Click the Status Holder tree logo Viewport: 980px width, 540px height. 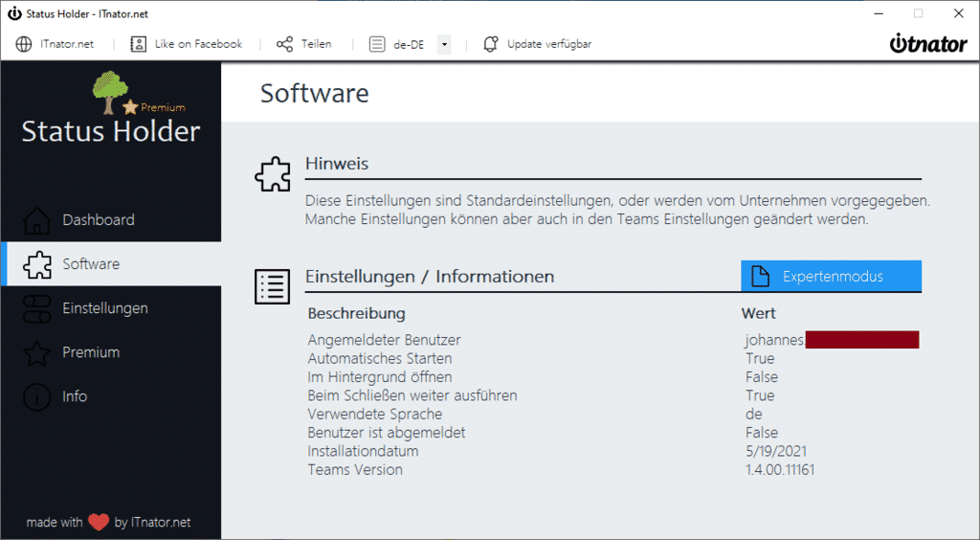(110, 92)
